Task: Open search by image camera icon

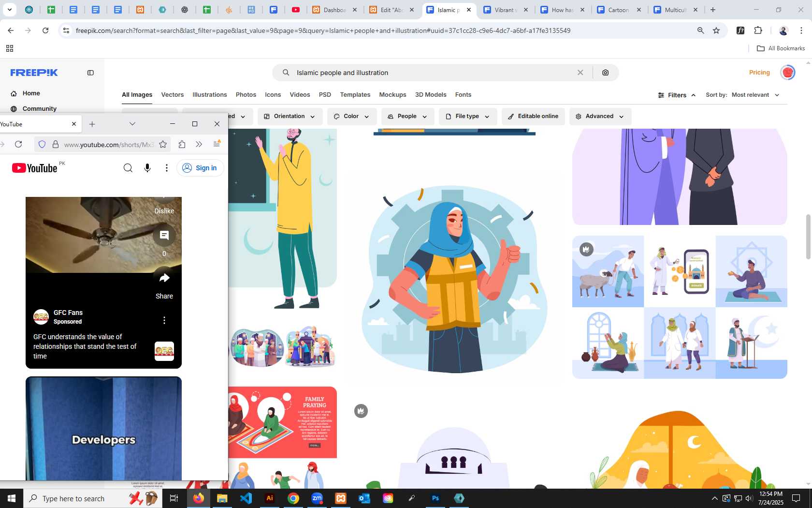Action: (x=605, y=73)
